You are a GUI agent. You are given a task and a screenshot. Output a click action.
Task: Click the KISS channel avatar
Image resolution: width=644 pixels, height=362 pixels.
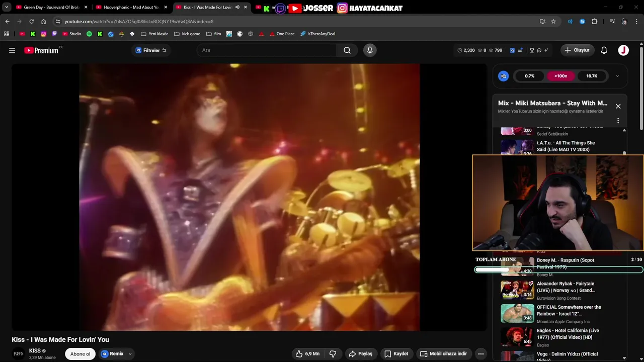[19, 354]
